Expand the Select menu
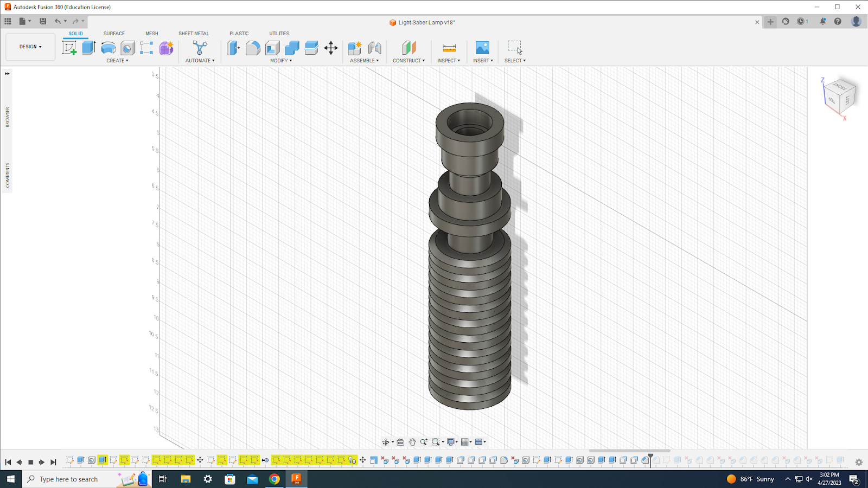868x488 pixels. [x=515, y=61]
